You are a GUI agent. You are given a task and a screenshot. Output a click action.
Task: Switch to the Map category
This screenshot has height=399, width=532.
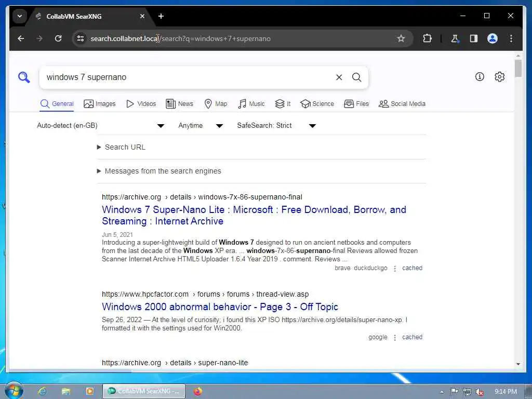click(x=216, y=104)
